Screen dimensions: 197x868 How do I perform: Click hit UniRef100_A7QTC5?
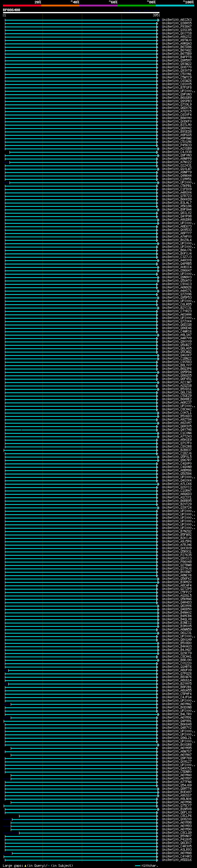(x=177, y=111)
